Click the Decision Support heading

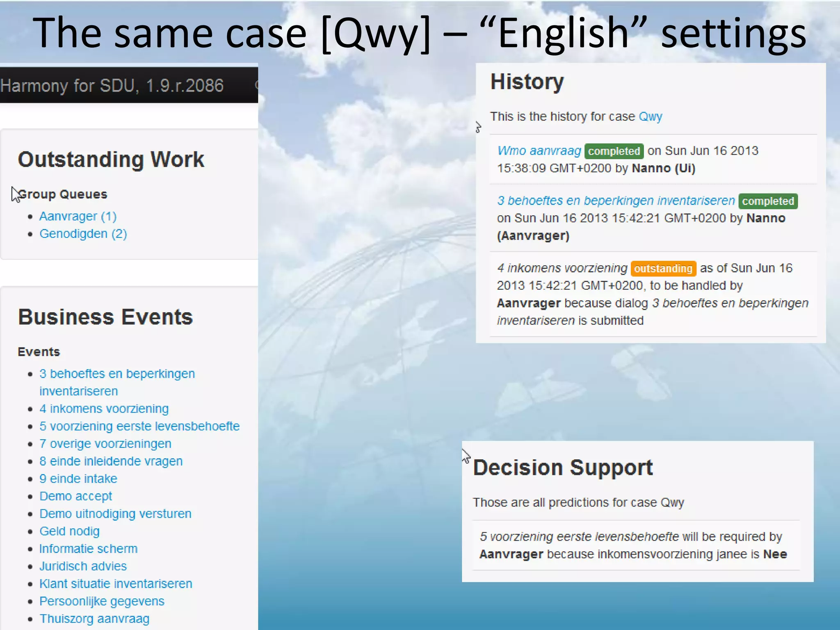pos(563,468)
